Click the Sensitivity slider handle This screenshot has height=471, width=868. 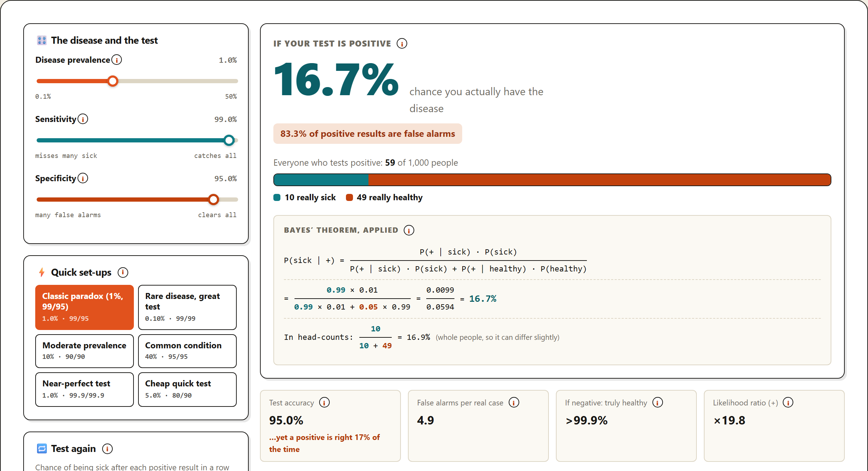point(229,140)
